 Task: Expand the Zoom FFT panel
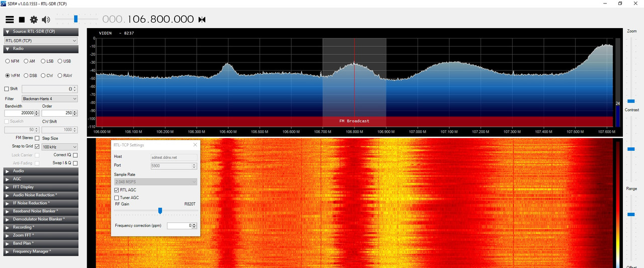41,235
